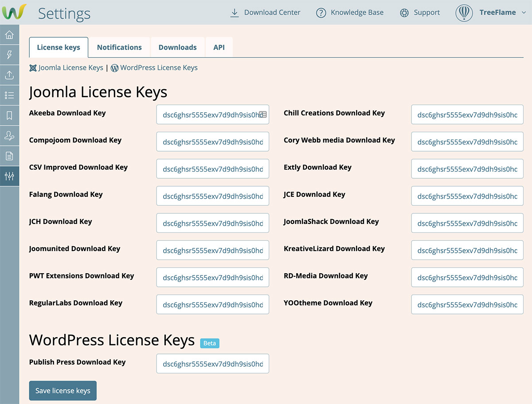
Task: Go to Support page
Action: (x=420, y=12)
